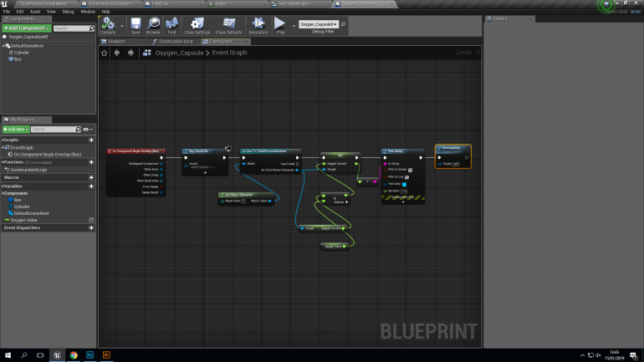Edit the Duration value on Print String

[404, 191]
